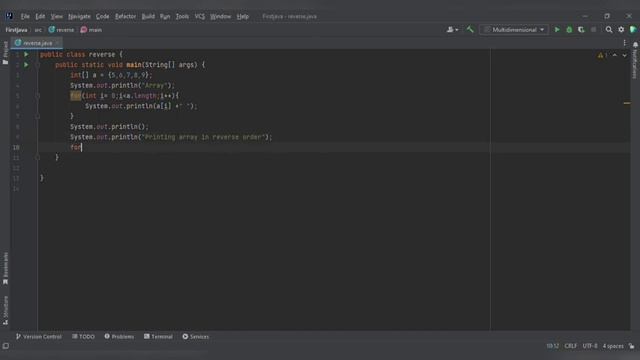Click FirstJava in the breadcrumb bar

pos(16,30)
